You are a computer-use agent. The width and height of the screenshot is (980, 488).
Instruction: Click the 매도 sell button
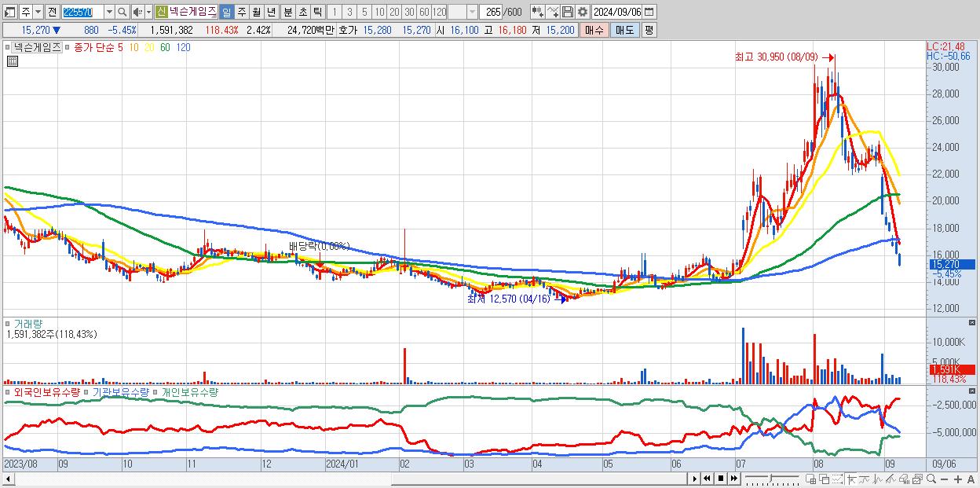point(624,30)
